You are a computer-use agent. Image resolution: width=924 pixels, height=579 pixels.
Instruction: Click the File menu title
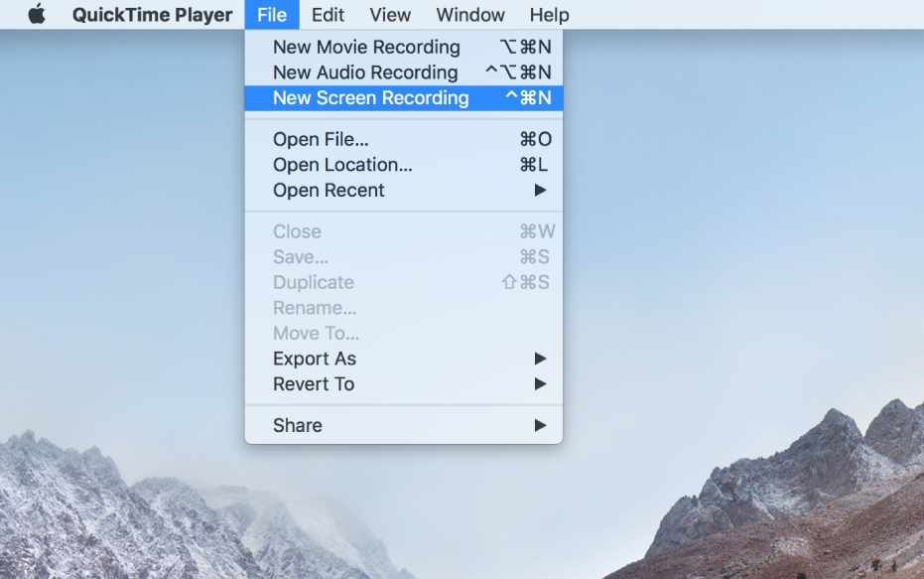coord(271,15)
